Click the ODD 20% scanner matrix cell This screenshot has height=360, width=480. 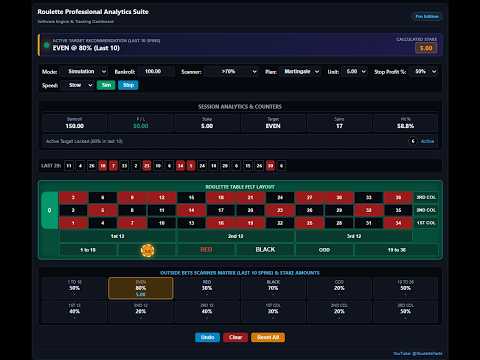(339, 288)
